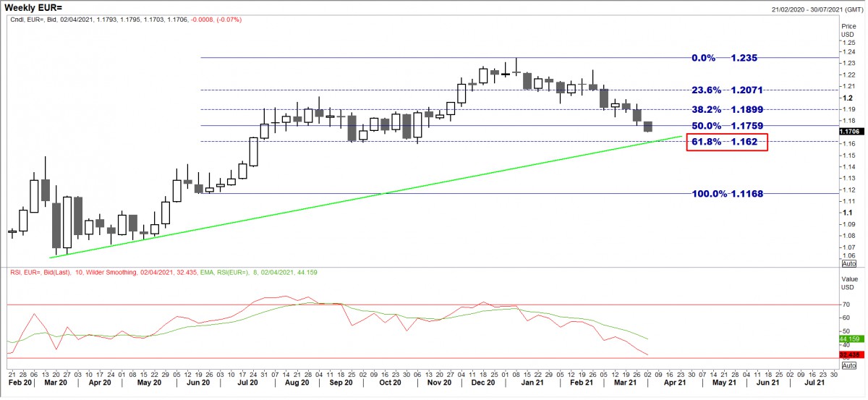Click the Auto button on RSI axis
Image resolution: width=868 pixels, height=400 pixels.
coord(847,367)
